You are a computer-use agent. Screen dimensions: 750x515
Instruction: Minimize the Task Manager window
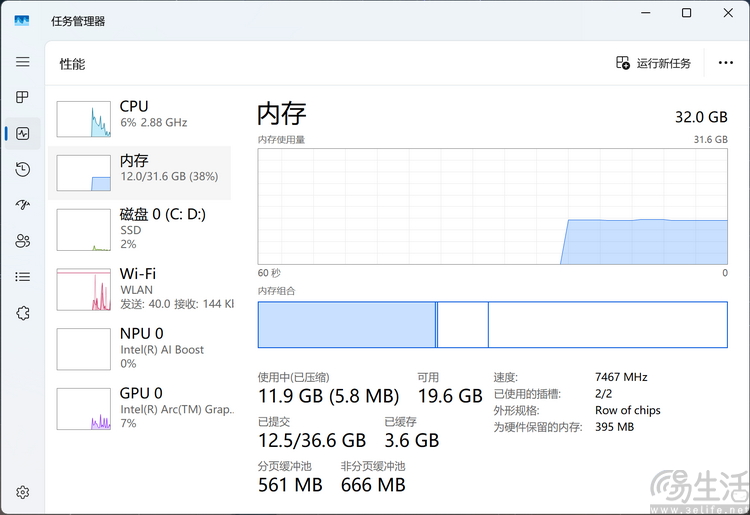pyautogui.click(x=646, y=13)
